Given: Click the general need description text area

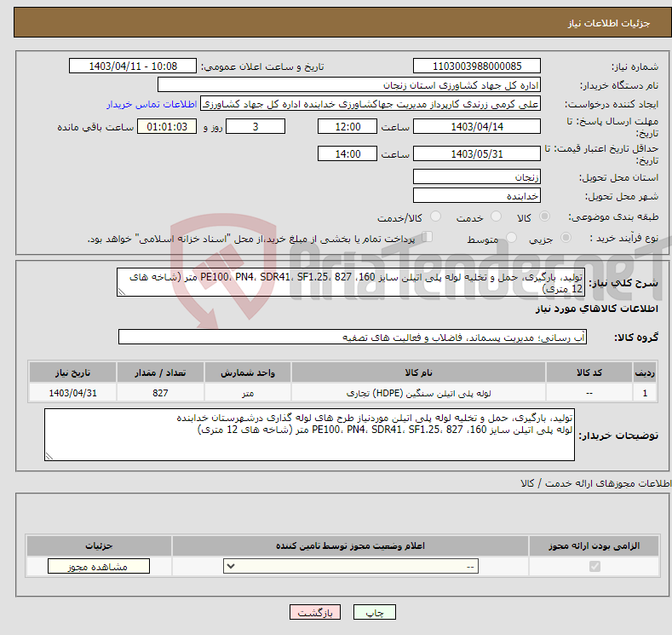Looking at the screenshot, I should [x=351, y=283].
